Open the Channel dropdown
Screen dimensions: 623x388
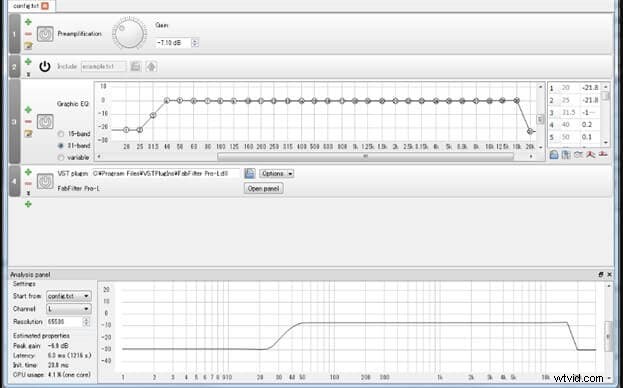[69, 309]
